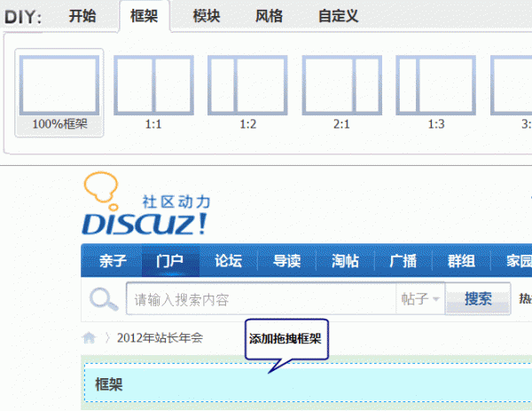
Task: Open 导读 in the navigation bar
Action: point(286,261)
